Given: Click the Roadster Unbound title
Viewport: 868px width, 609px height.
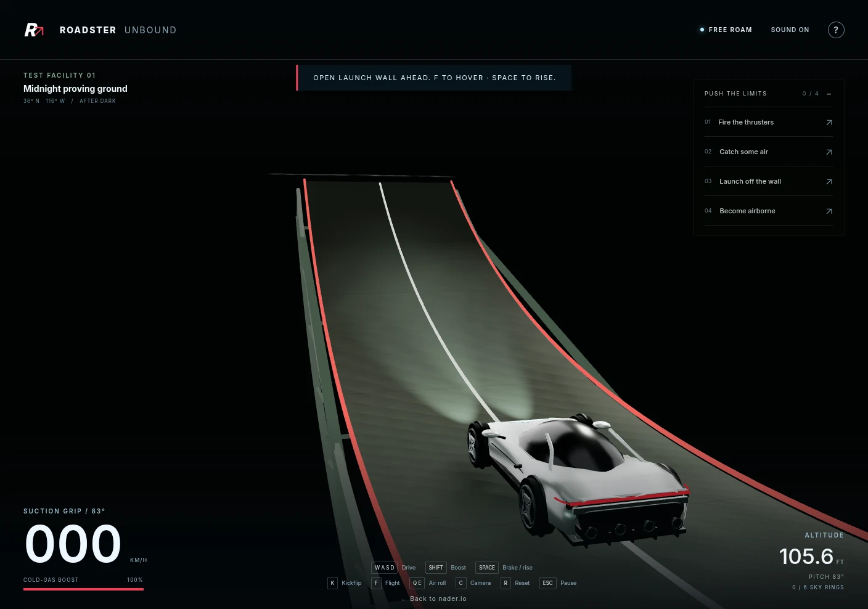Looking at the screenshot, I should [x=118, y=30].
